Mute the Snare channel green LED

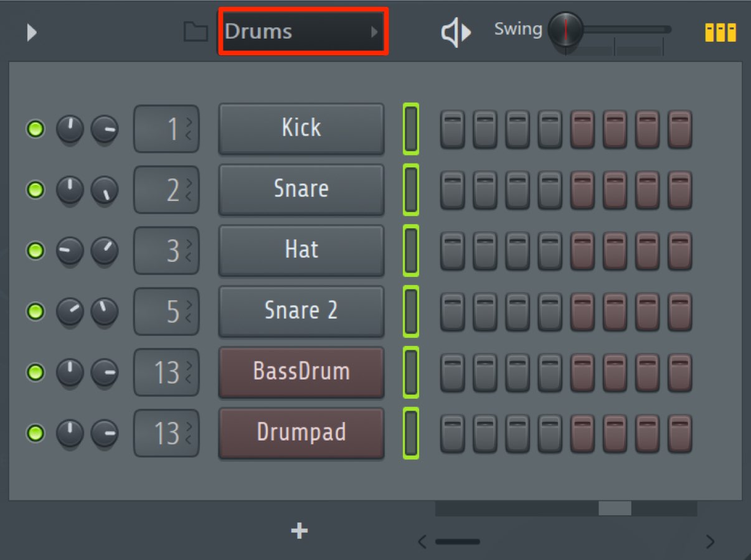[35, 190]
